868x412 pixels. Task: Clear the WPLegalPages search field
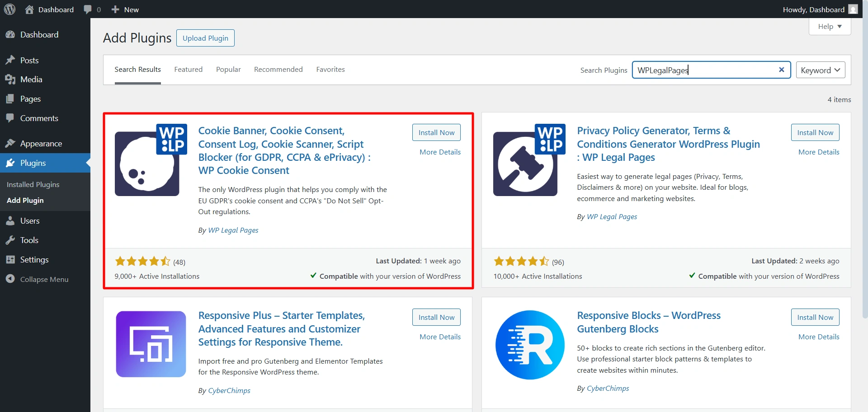coord(782,70)
